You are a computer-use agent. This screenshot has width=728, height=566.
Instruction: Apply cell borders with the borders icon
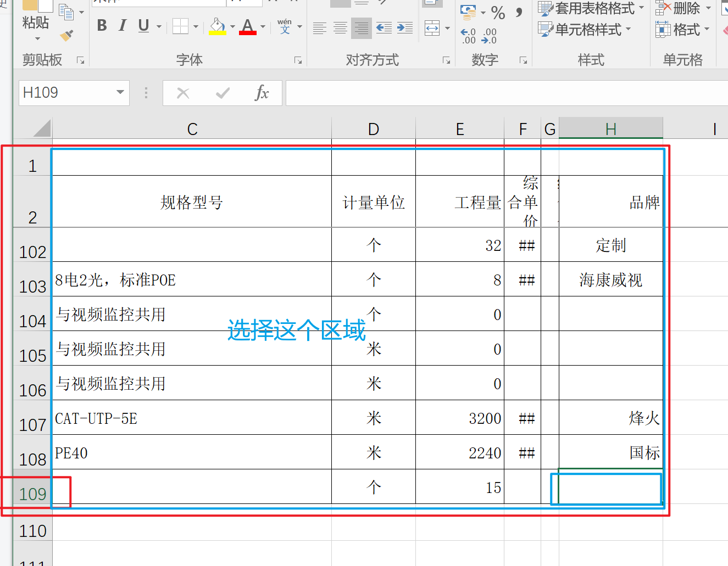coord(180,26)
